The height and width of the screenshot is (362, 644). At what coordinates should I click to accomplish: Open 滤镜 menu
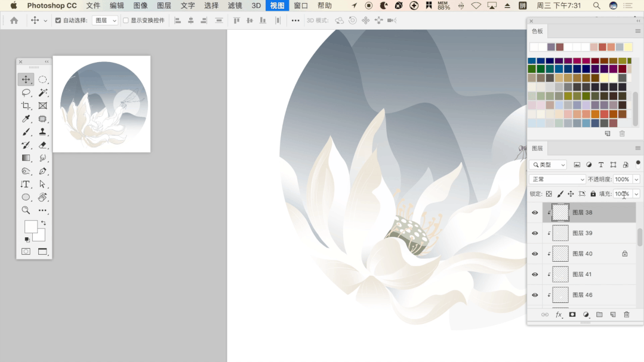[235, 5]
